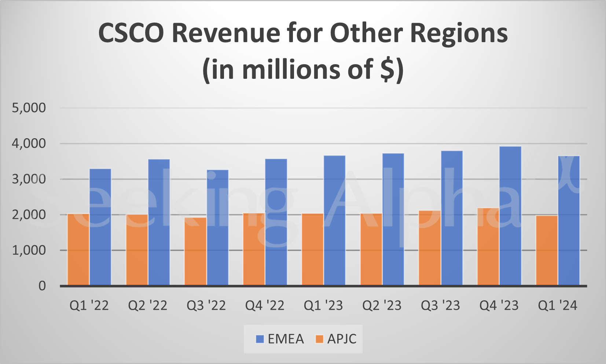Screen dimensions: 606x364
Task: Select the blue EMEA bar for Q2 '23
Action: tap(393, 219)
